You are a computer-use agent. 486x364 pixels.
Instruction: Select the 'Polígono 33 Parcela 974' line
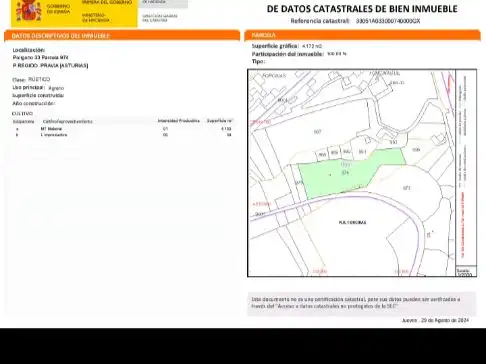pyautogui.click(x=40, y=57)
